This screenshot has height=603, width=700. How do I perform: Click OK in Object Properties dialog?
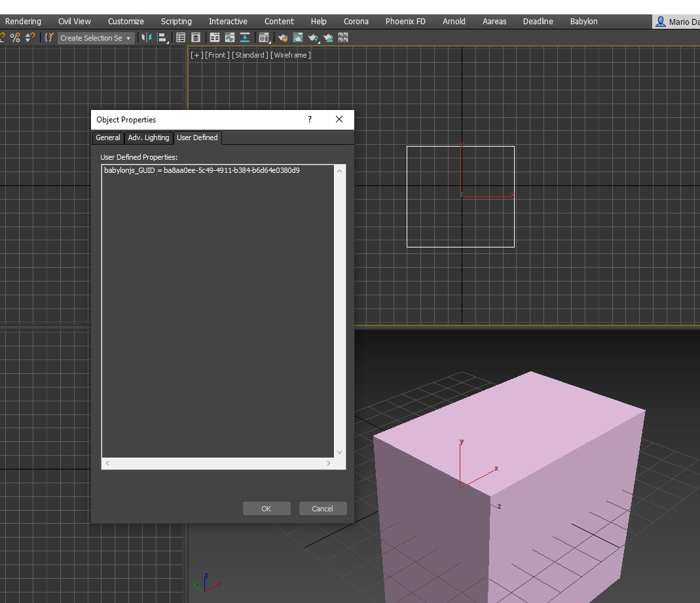pyautogui.click(x=266, y=509)
